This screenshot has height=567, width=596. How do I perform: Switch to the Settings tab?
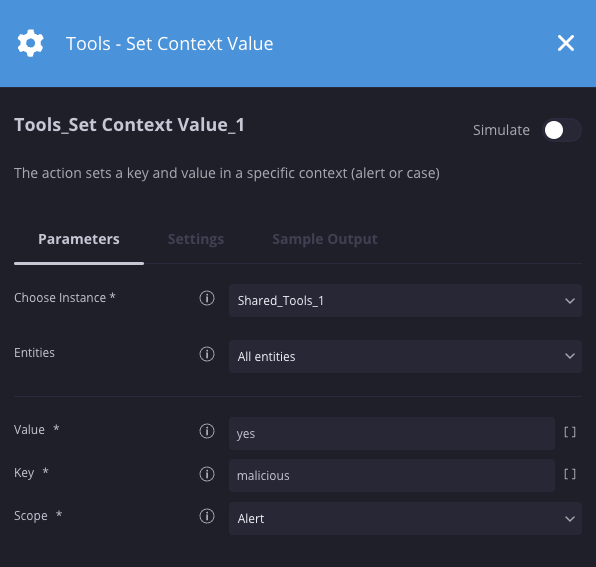196,239
